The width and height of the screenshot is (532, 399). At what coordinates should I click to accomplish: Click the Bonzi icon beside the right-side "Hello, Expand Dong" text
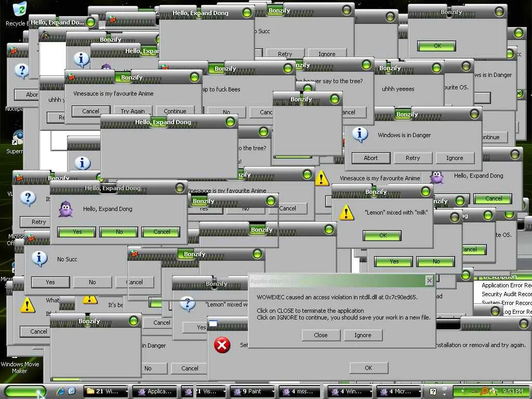coord(436,177)
